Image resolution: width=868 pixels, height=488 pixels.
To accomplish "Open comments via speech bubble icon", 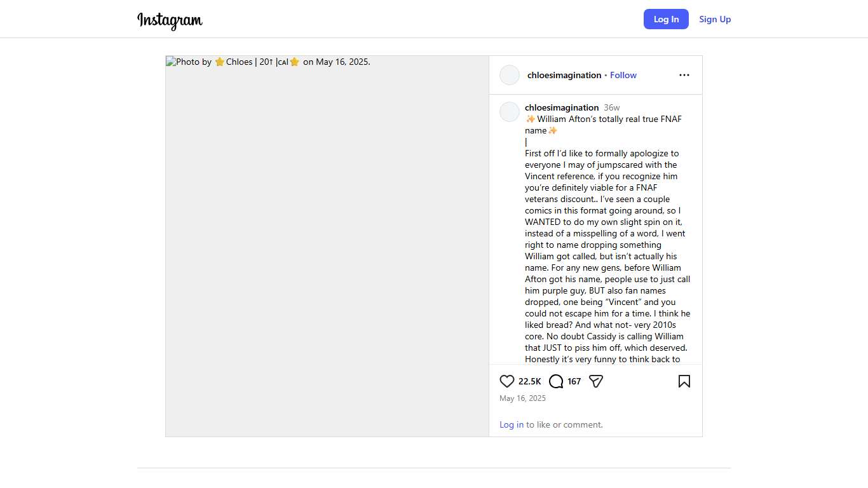I will [x=556, y=381].
